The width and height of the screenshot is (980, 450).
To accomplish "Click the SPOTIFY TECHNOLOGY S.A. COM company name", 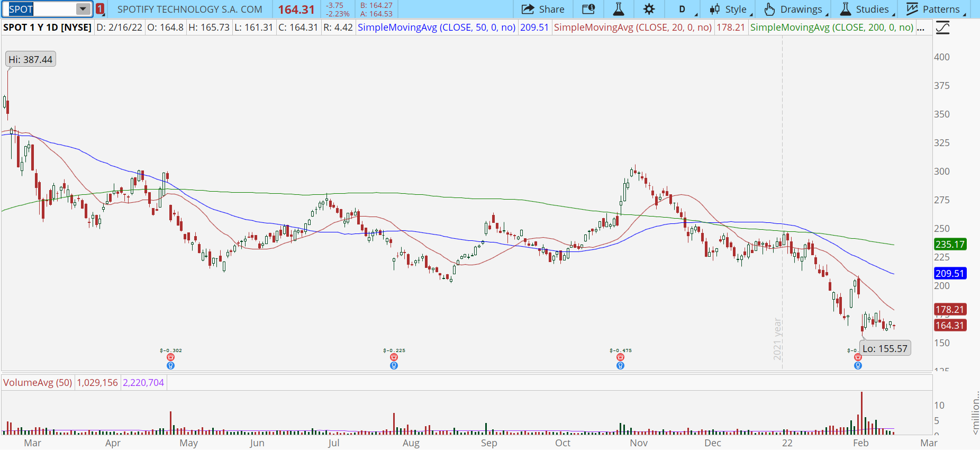I will (189, 9).
